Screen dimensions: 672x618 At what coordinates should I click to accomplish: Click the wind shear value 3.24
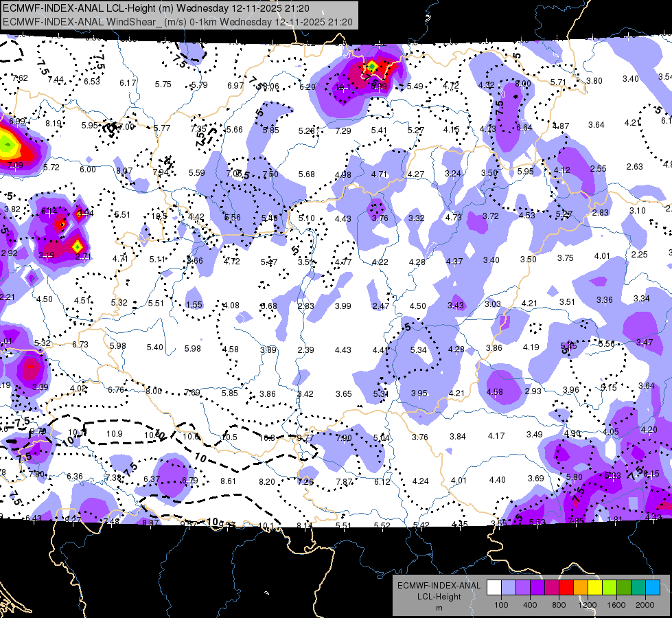pos(452,174)
